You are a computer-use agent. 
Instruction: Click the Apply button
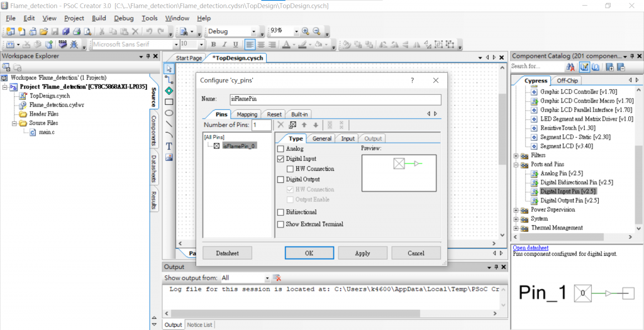[362, 253]
